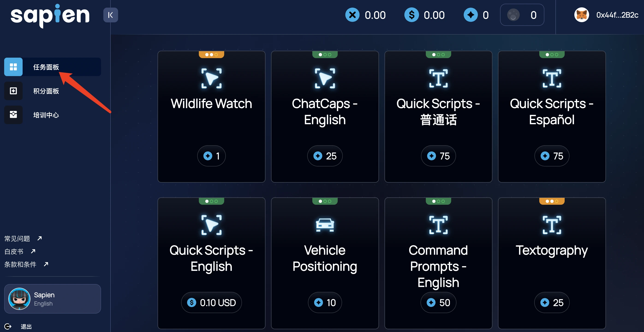Open the Textography task card
This screenshot has height=332, width=644.
[552, 263]
